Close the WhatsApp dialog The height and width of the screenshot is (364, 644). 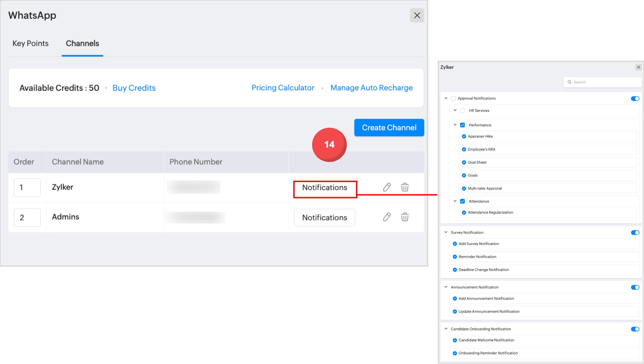(417, 16)
